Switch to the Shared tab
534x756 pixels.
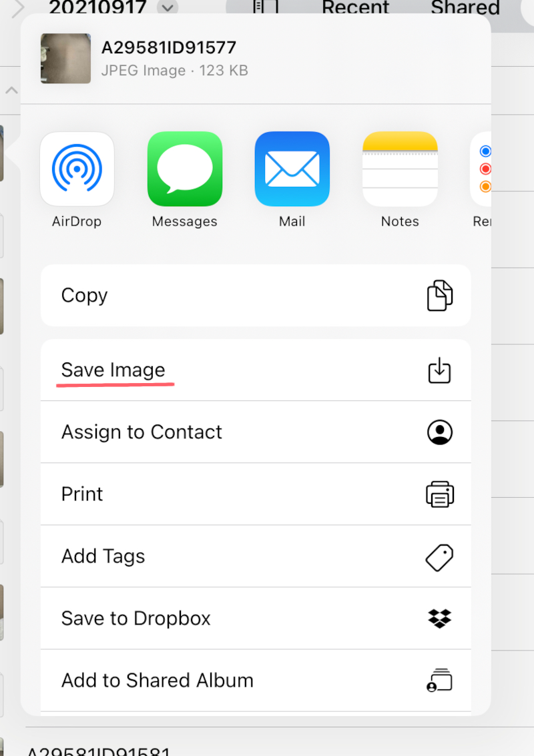(x=465, y=7)
